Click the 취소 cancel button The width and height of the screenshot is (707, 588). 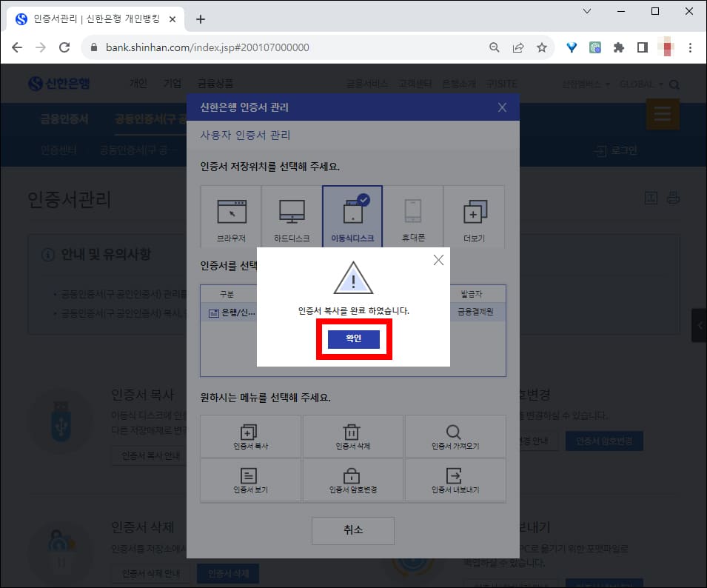pyautogui.click(x=353, y=530)
